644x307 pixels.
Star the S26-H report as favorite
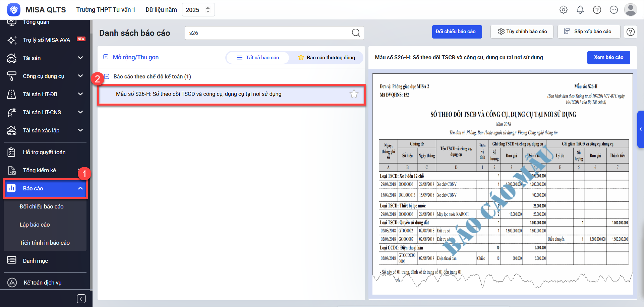(x=354, y=94)
